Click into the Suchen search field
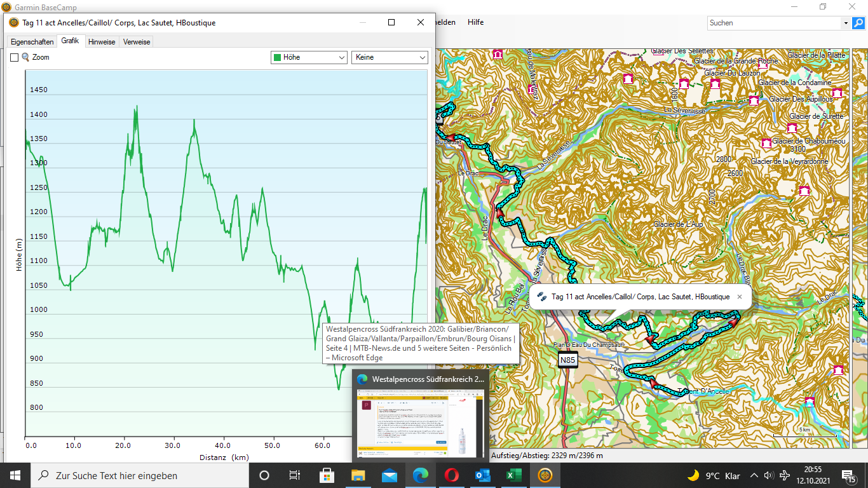This screenshot has height=488, width=868. [x=775, y=23]
